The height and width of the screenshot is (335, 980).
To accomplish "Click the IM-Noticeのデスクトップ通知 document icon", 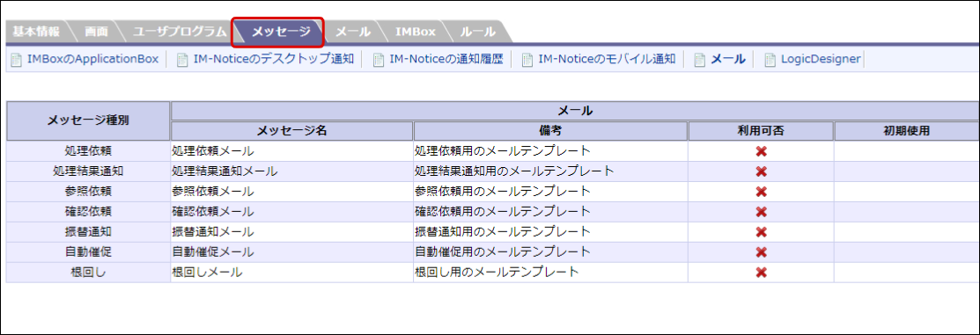I will [x=182, y=60].
